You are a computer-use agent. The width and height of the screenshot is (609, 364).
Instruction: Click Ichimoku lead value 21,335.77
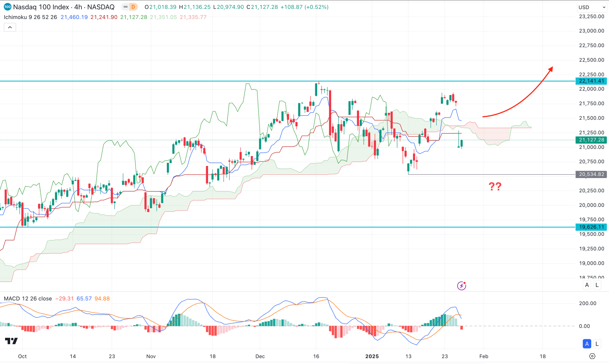pos(193,17)
